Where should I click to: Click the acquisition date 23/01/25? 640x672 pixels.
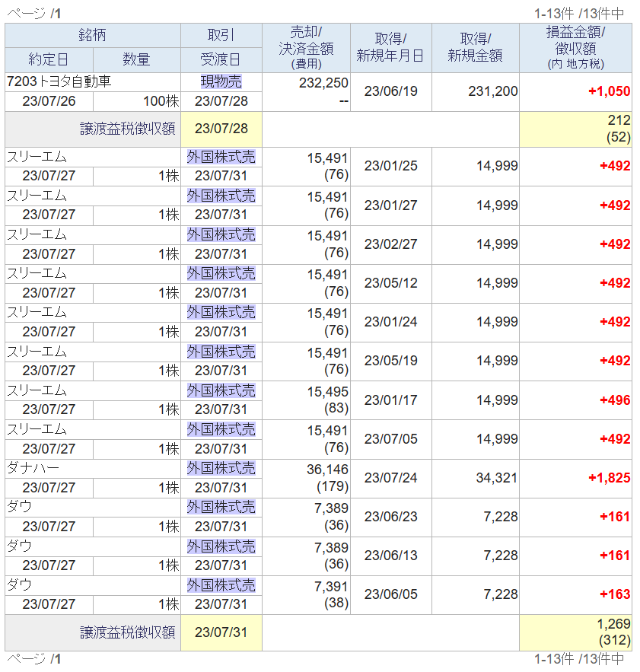(390, 166)
